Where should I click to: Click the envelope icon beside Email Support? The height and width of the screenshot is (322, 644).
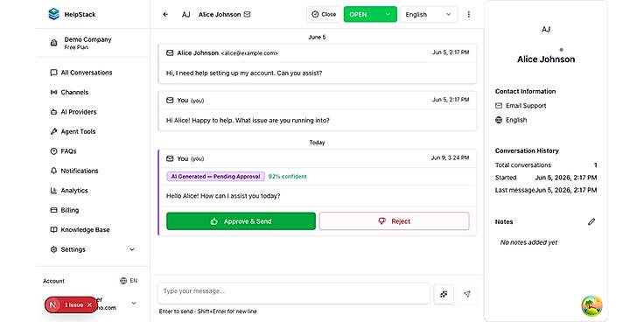click(499, 106)
